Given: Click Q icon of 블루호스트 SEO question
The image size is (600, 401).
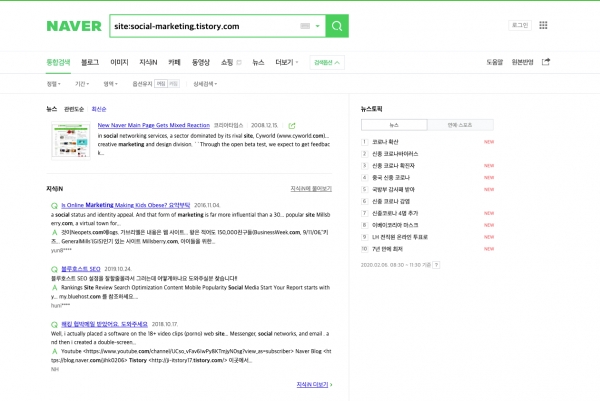Looking at the screenshot, I should pos(54,269).
